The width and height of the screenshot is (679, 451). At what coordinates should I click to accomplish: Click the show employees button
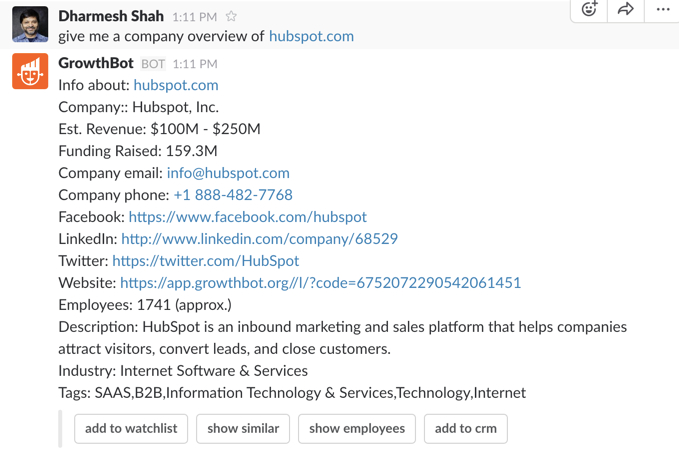click(357, 428)
